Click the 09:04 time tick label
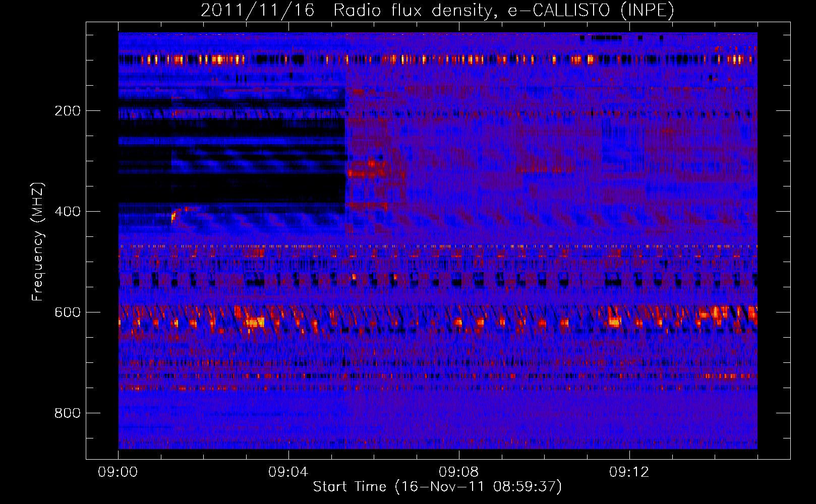This screenshot has width=816, height=504. tap(288, 472)
